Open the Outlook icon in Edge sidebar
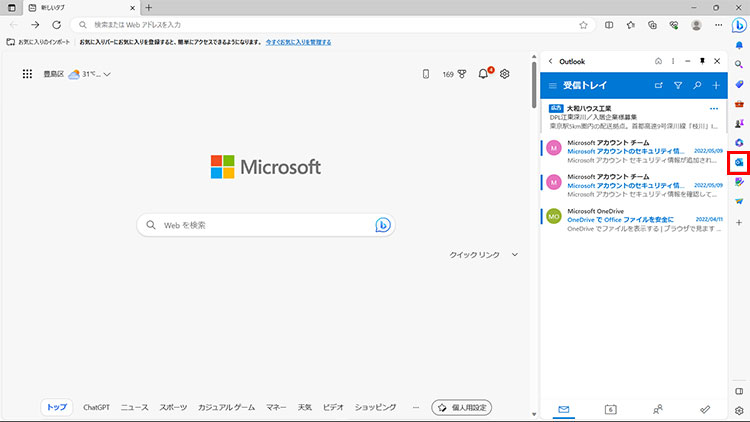The image size is (750, 422). pyautogui.click(x=739, y=161)
